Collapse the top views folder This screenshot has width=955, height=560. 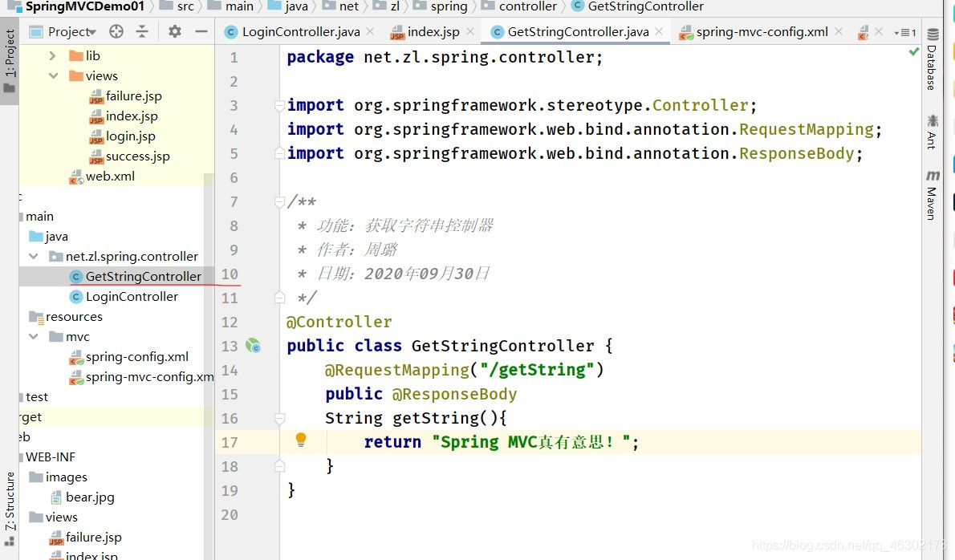point(53,76)
